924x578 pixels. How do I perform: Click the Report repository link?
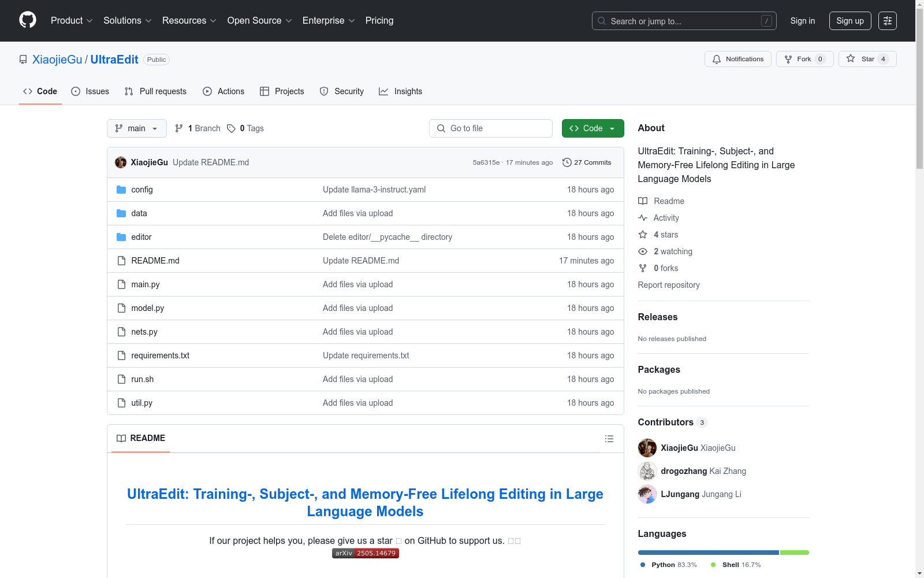pyautogui.click(x=669, y=285)
